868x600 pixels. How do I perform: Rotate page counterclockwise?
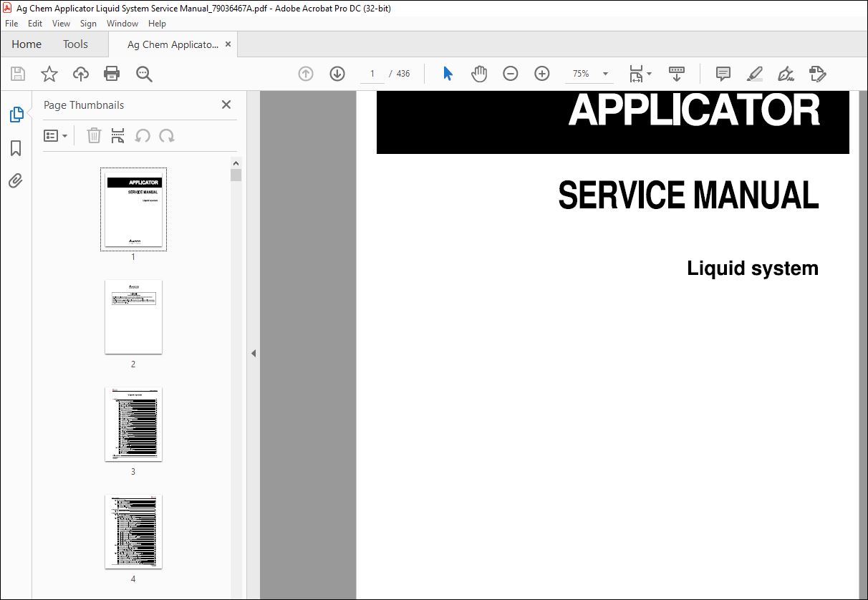pos(143,136)
